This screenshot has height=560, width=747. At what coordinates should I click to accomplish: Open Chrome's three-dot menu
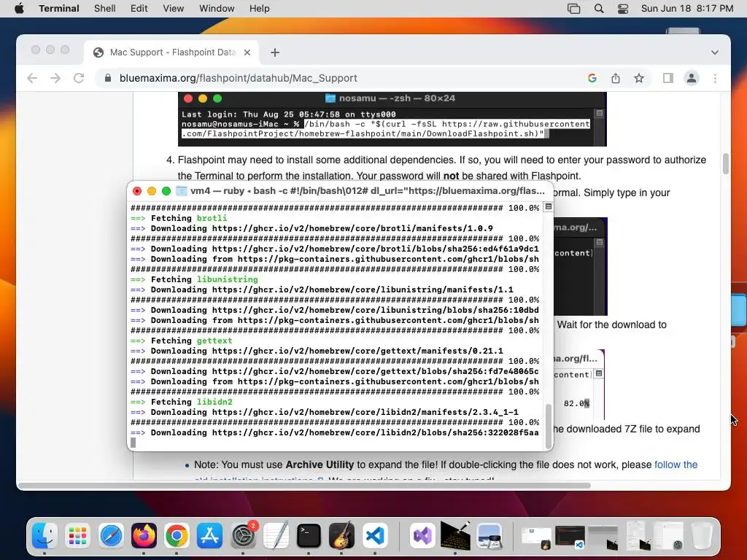[x=715, y=78]
